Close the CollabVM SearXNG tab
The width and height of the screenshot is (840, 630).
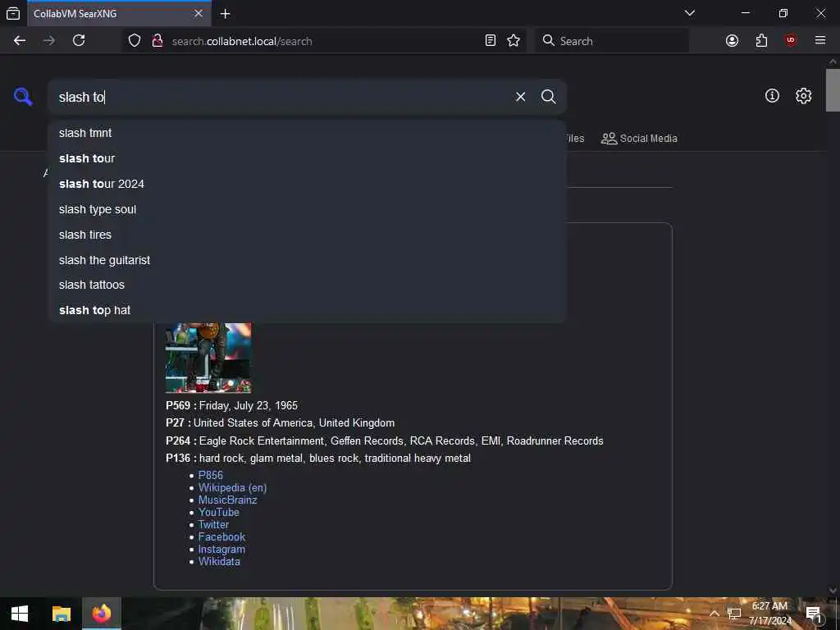tap(199, 13)
